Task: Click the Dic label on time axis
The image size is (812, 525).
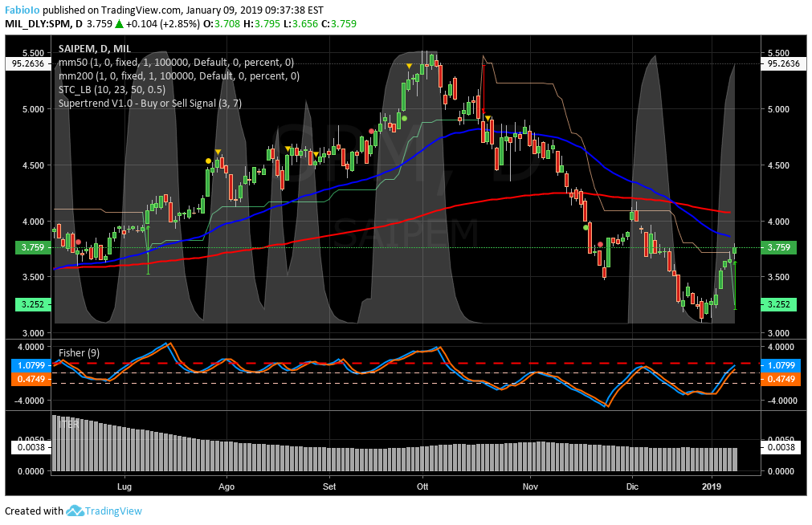Action: (632, 486)
